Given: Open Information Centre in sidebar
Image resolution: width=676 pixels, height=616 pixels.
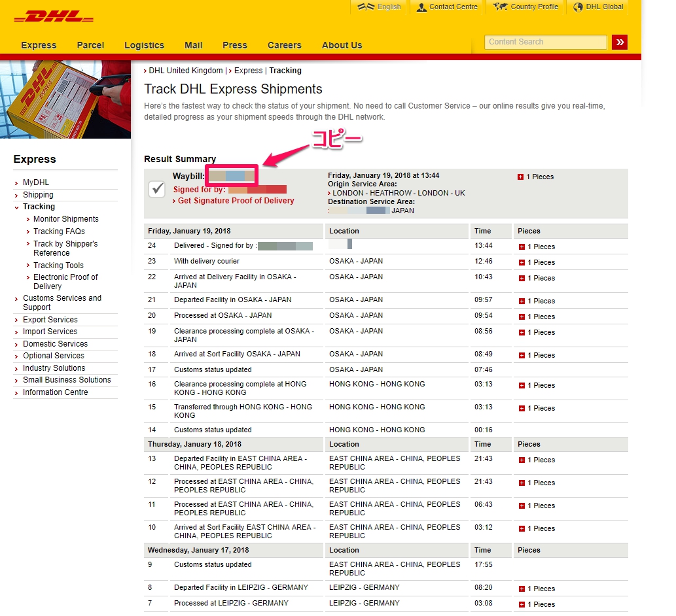Looking at the screenshot, I should [x=55, y=392].
